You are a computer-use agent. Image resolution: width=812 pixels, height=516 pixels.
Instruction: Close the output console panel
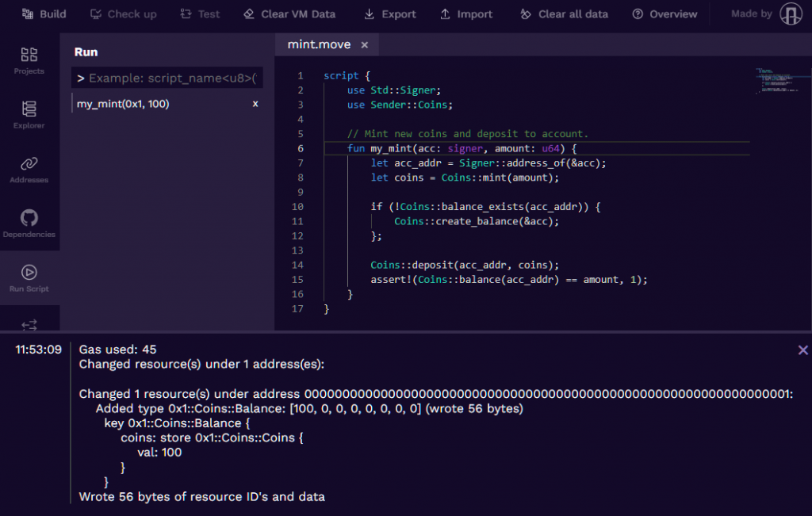[802, 350]
